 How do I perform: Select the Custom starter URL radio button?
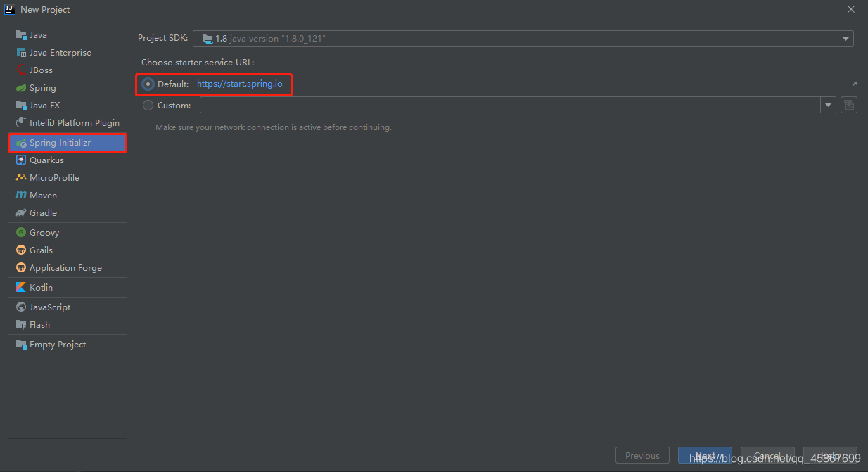click(x=148, y=106)
